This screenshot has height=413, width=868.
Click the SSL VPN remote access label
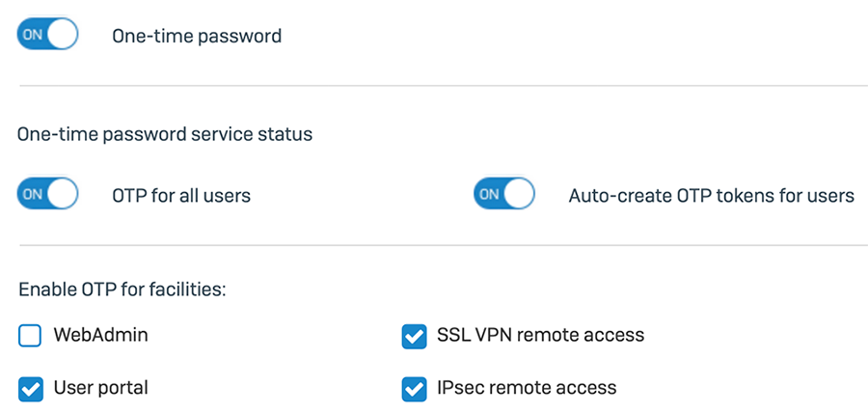[540, 336]
